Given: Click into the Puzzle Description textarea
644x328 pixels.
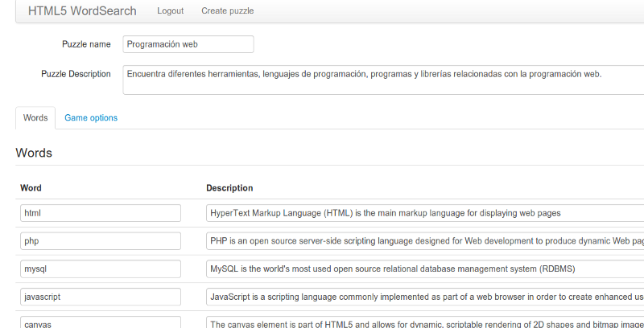Looking at the screenshot, I should coord(383,80).
